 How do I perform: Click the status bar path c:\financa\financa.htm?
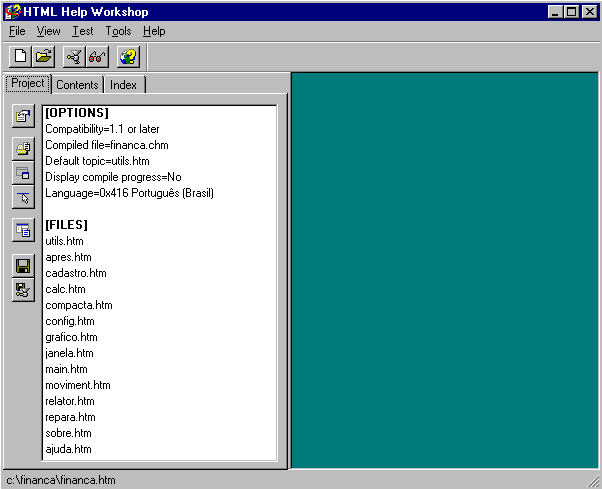click(x=61, y=480)
